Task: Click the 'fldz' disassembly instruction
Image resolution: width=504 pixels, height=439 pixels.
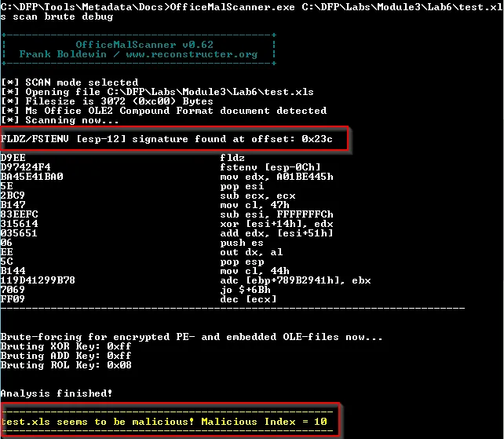Action: tap(232, 158)
